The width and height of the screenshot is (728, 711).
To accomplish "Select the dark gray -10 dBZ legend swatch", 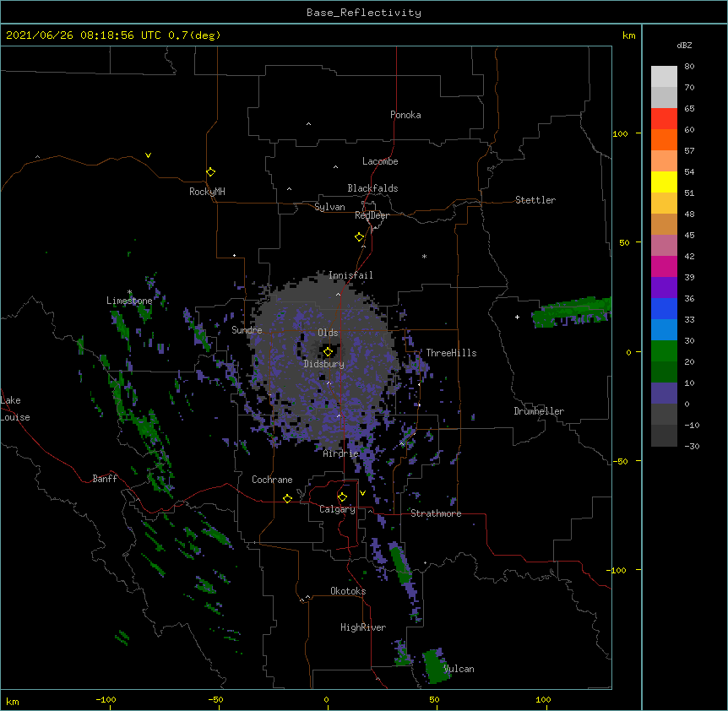I will [x=664, y=436].
